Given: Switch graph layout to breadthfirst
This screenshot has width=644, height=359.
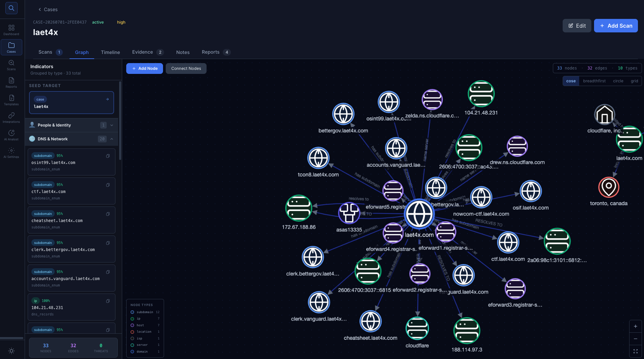Looking at the screenshot, I should [594, 81].
